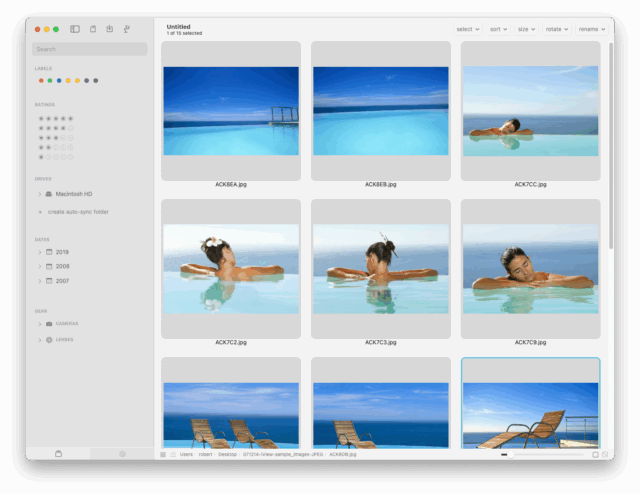
Task: Open the sort dropdown
Action: coord(497,29)
